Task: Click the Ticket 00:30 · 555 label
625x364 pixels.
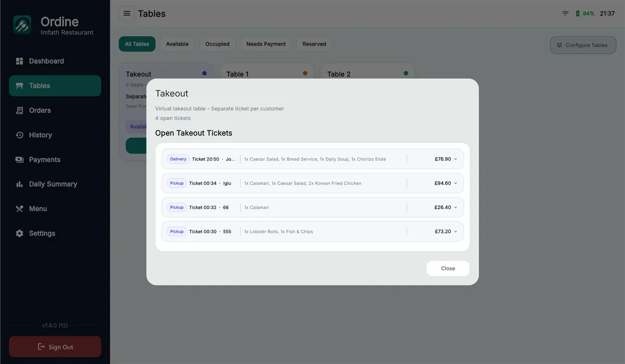Action: pos(210,232)
